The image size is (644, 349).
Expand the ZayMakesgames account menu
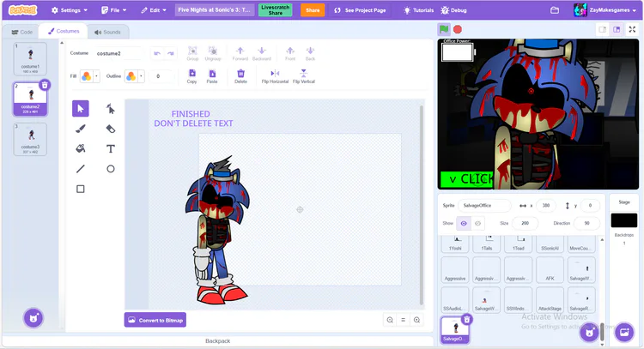click(605, 10)
